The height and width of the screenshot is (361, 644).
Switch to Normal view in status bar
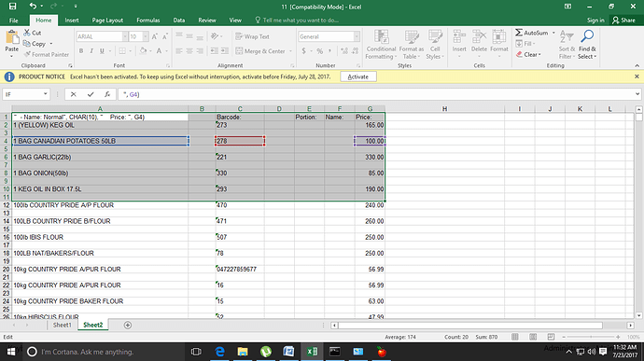click(x=515, y=337)
